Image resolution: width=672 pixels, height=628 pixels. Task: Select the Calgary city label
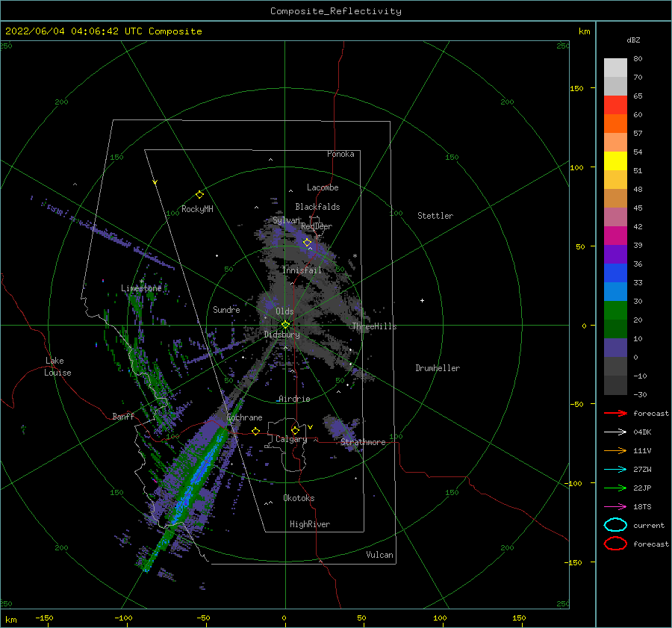coord(291,439)
